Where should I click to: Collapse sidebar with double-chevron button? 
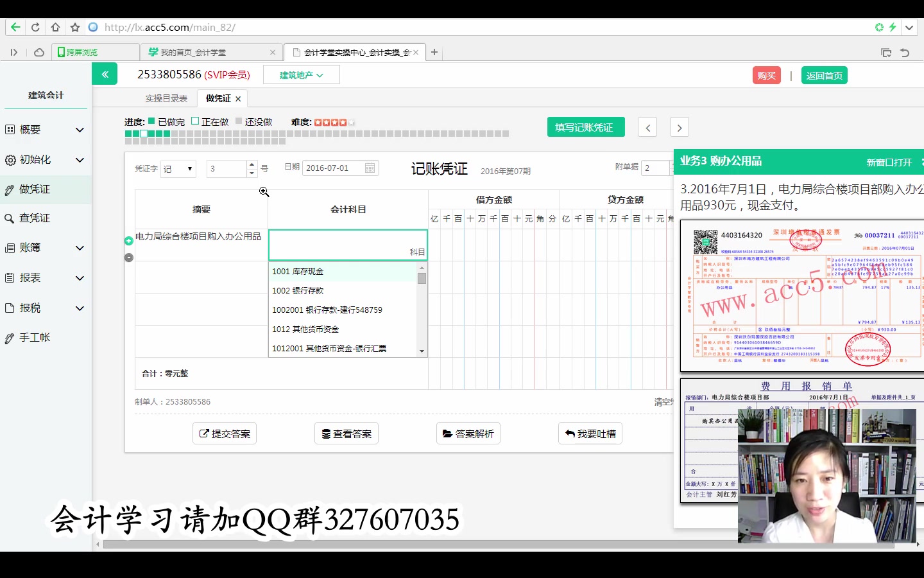105,74
